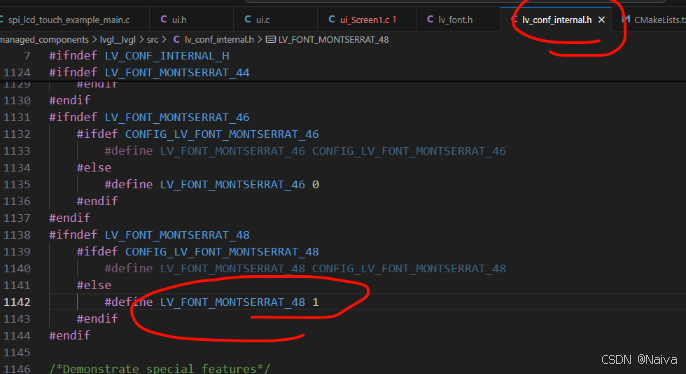This screenshot has height=374, width=686.
Task: Click #endif on line 1144
Action: pyautogui.click(x=70, y=336)
